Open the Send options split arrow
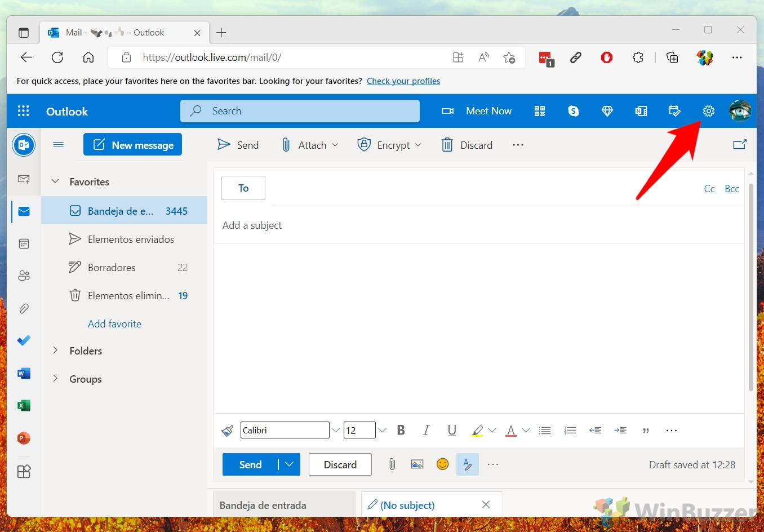Screen dimensions: 764x532 (x=290, y=464)
